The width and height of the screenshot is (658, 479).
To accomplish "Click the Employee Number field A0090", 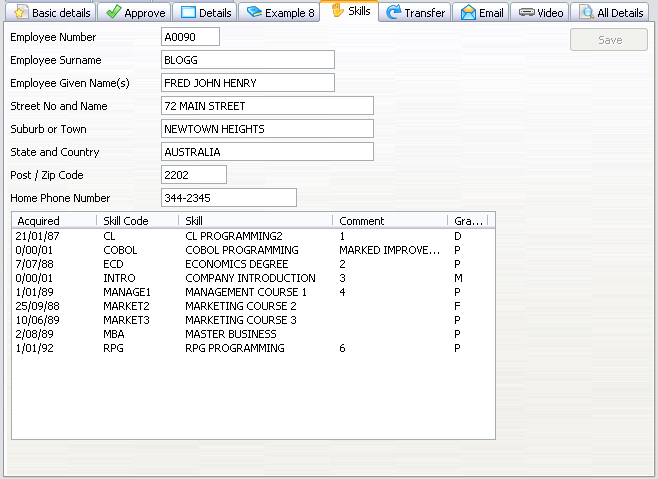I will pos(190,37).
